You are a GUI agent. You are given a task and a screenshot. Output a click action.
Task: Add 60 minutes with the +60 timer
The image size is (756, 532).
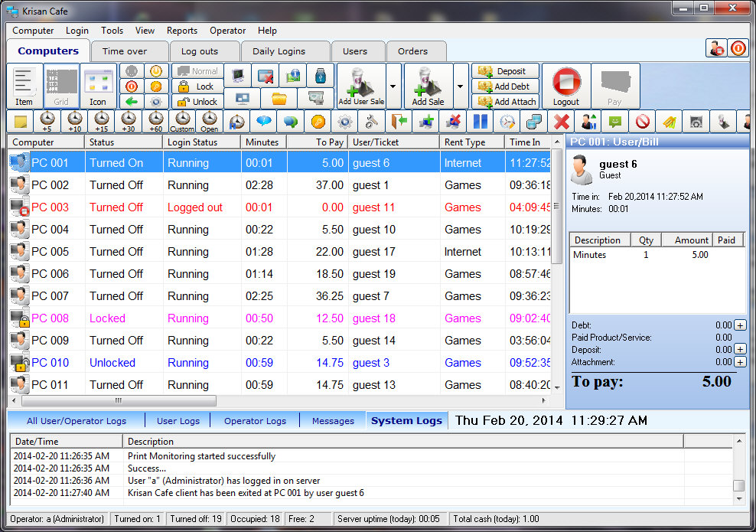155,122
